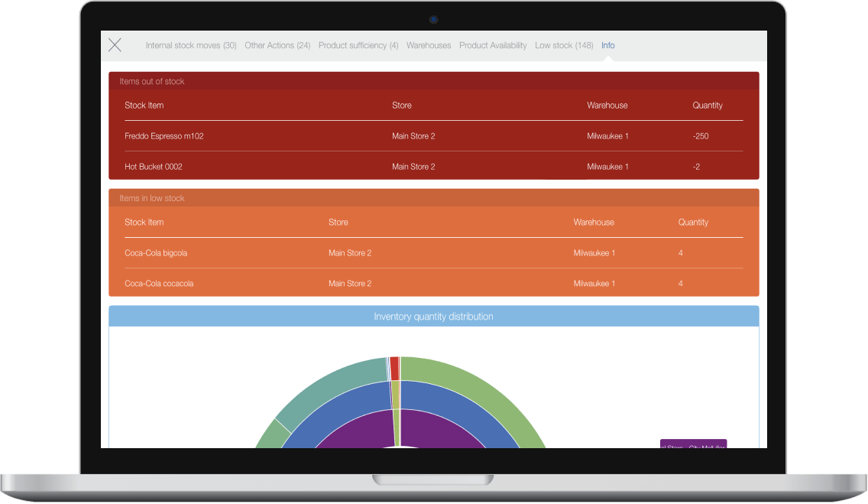The height and width of the screenshot is (504, 868).
Task: Click quantity 4 in Coca-Cola bigcola row
Action: (680, 253)
